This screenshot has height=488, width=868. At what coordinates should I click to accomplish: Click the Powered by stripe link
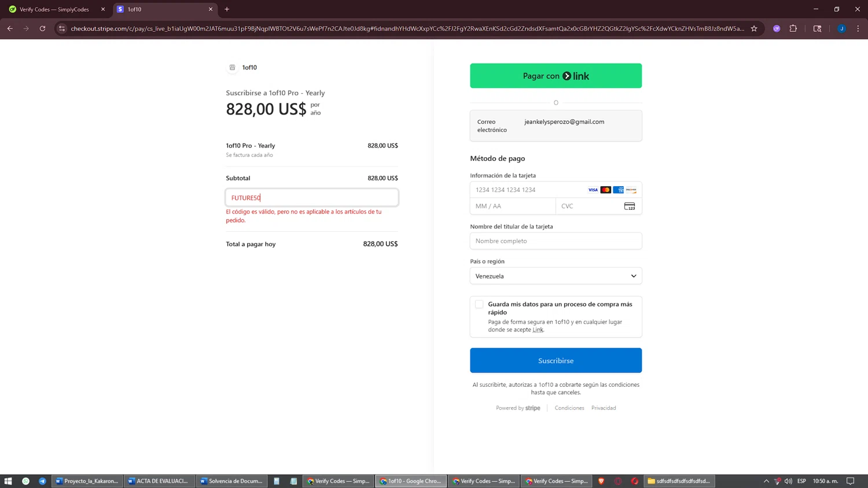click(518, 408)
